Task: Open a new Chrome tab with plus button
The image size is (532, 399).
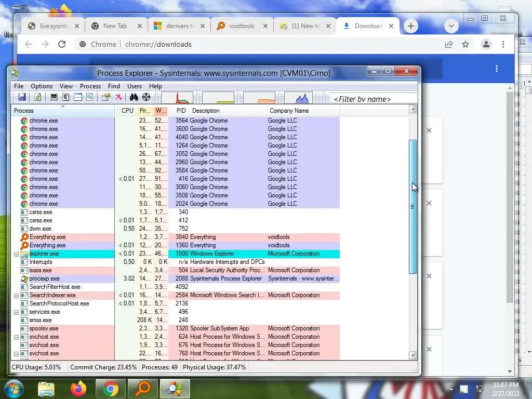Action: [410, 26]
